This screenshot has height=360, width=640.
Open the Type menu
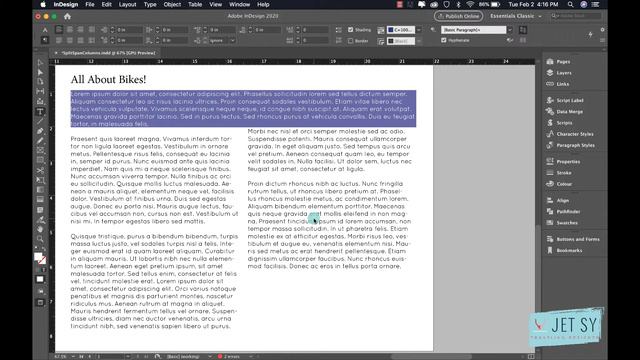[x=150, y=4]
